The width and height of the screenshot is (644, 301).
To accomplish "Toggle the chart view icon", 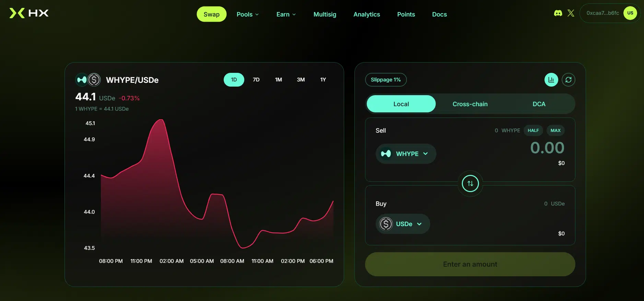I will pyautogui.click(x=551, y=80).
